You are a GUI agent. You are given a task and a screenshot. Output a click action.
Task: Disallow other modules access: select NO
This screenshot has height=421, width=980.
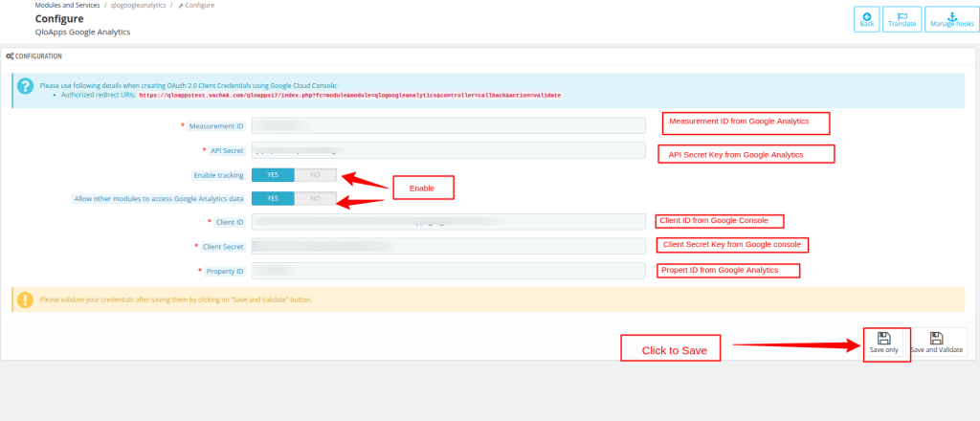tap(315, 198)
